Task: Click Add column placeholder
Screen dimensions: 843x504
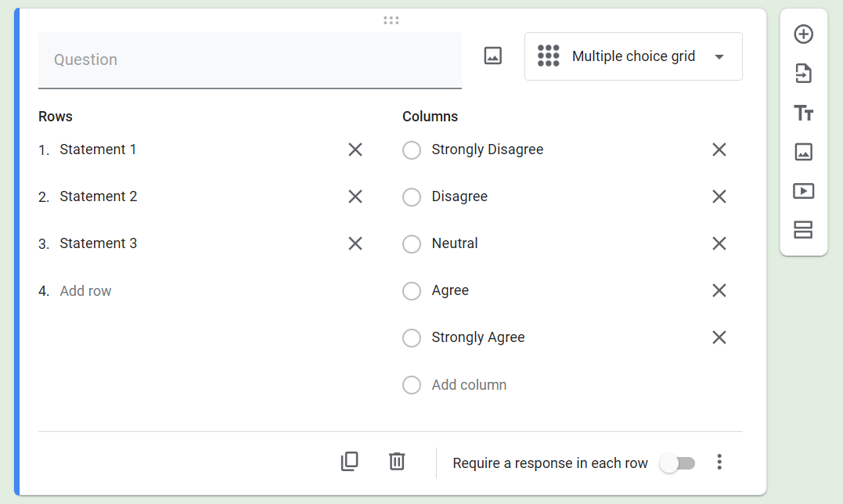Action: point(469,385)
